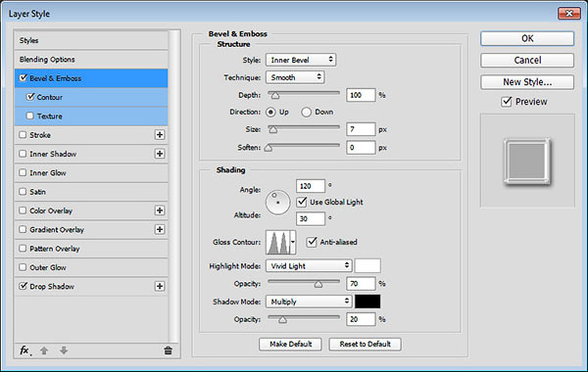Toggle the Anti-aliased checkbox
588x372 pixels.
pos(312,242)
